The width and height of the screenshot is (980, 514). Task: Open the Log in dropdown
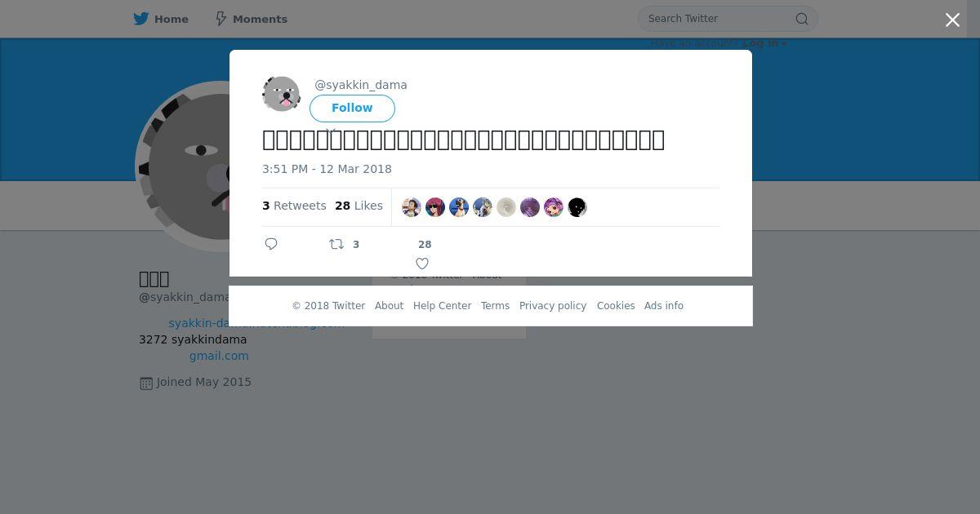(764, 43)
